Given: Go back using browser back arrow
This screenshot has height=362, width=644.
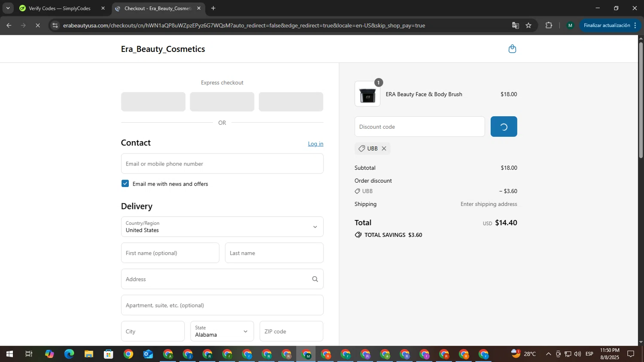Looking at the screenshot, I should (x=9, y=25).
